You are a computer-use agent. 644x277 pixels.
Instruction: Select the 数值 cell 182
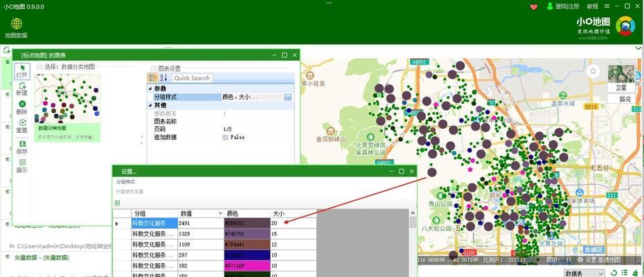pos(201,266)
